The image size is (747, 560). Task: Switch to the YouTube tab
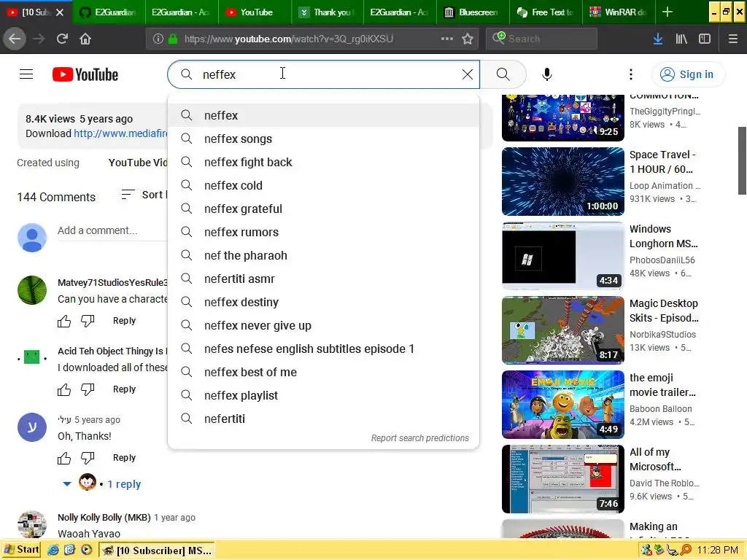coord(255,12)
